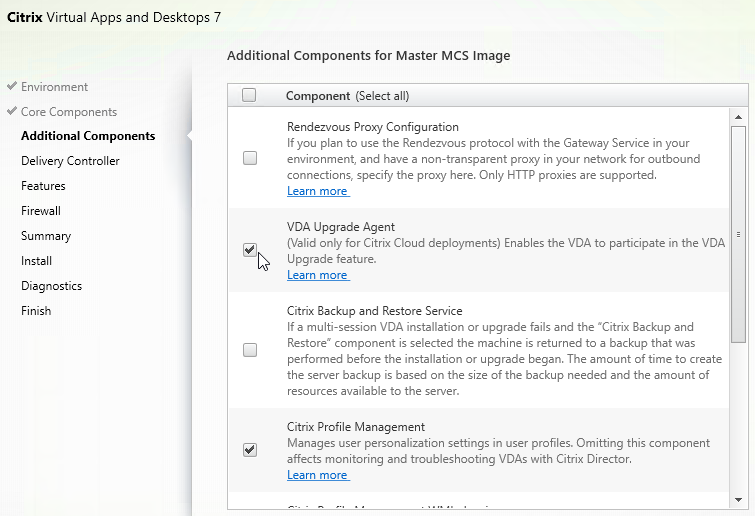This screenshot has height=516, width=755.
Task: Check Citrix Backup and Restore Service box
Action: click(250, 350)
